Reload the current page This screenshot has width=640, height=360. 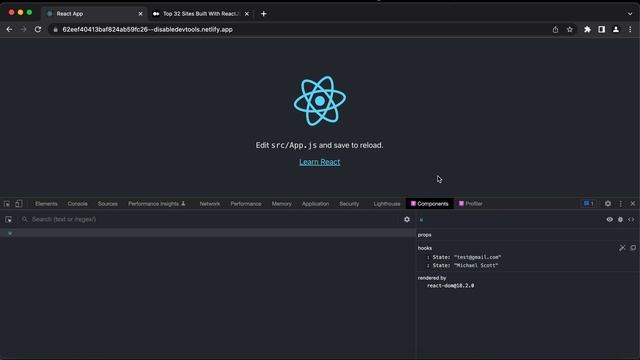[x=38, y=29]
